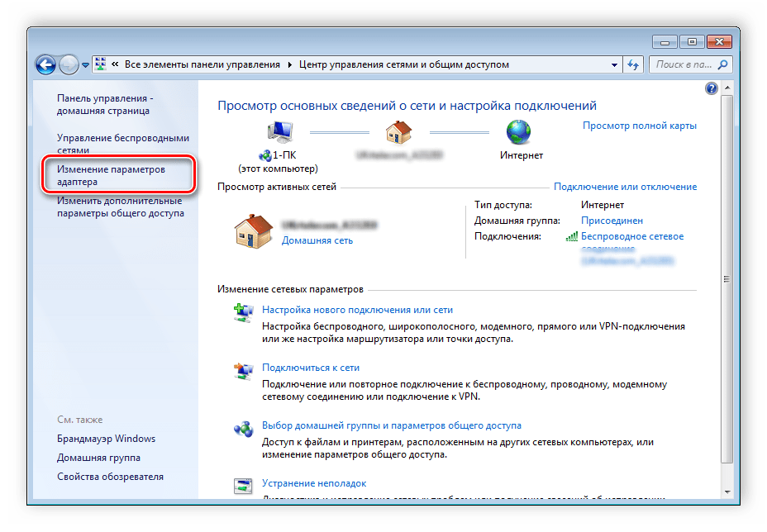Viewport: 767px width, 532px height.
Task: Click the 1-ПК computer icon
Action: tap(279, 132)
